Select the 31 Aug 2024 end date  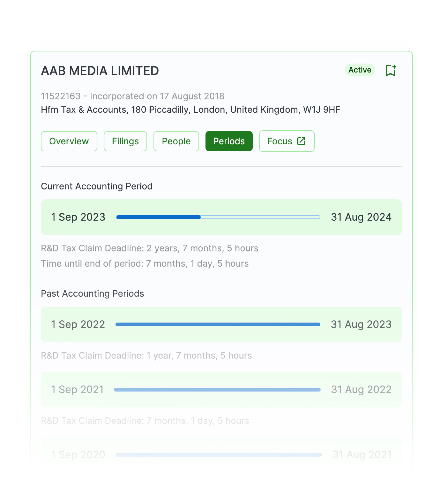pyautogui.click(x=361, y=217)
